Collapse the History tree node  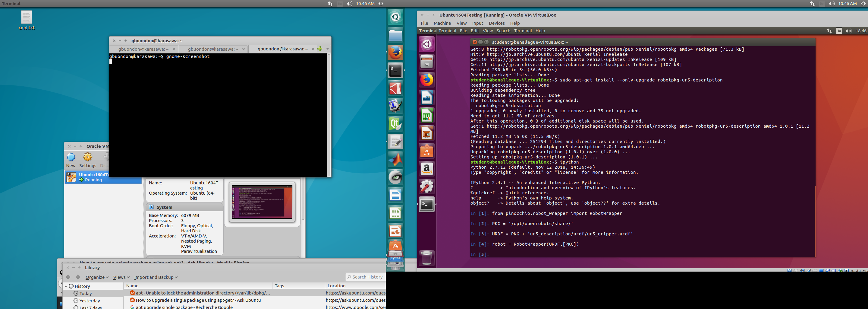(x=66, y=286)
